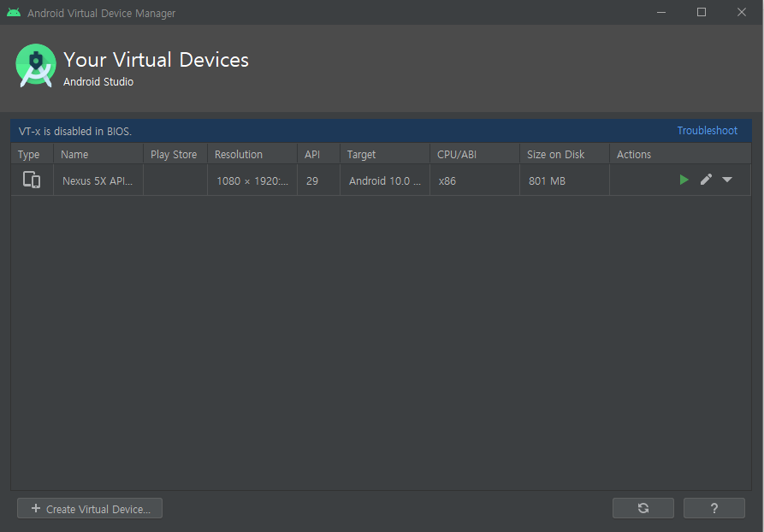Sort by the Target column header

(x=385, y=154)
